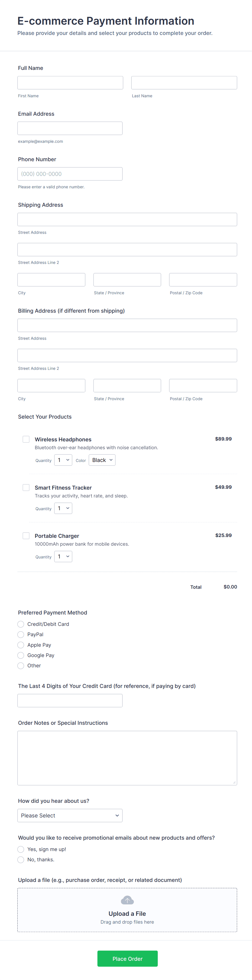
Task: Select Google Pay radio button
Action: click(21, 655)
